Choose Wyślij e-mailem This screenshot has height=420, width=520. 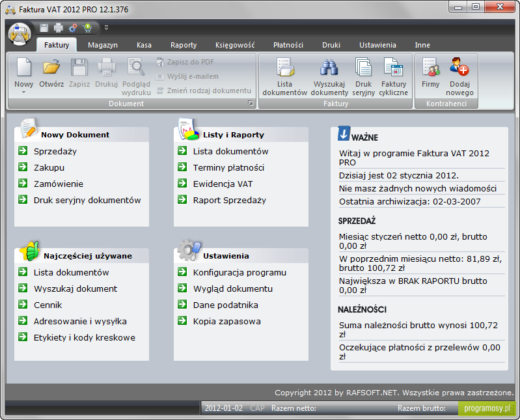click(x=187, y=76)
